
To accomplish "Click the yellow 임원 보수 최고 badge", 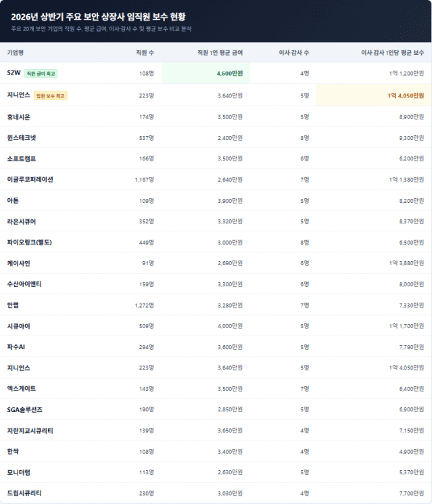I will [x=51, y=96].
